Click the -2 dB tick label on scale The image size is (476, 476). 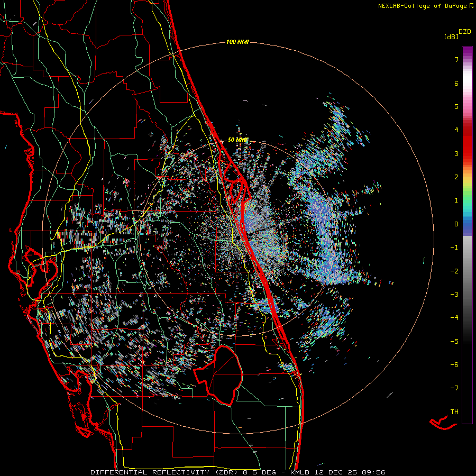click(x=454, y=271)
